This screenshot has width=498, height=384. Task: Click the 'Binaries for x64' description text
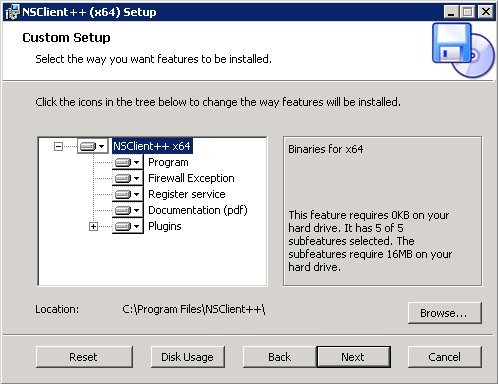(326, 149)
